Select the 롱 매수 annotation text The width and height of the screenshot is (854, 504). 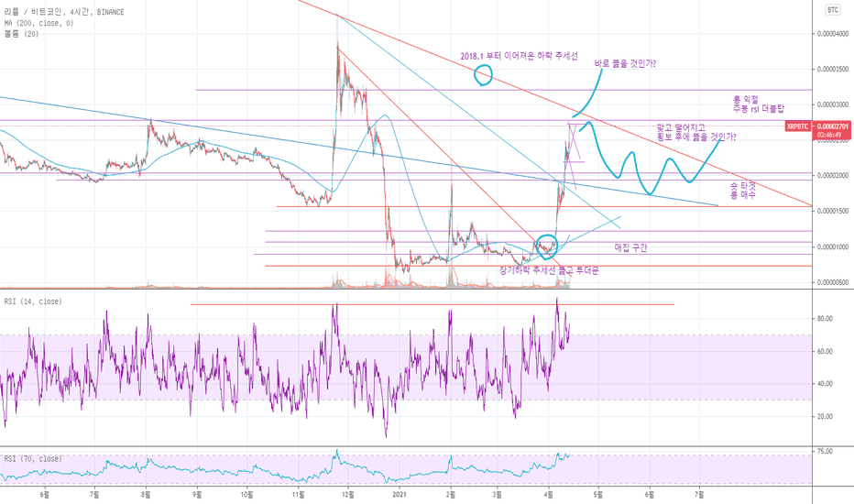pyautogui.click(x=743, y=194)
